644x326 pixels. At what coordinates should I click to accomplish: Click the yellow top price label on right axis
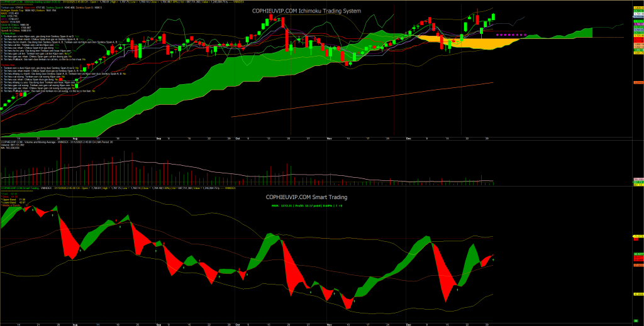[637, 8]
